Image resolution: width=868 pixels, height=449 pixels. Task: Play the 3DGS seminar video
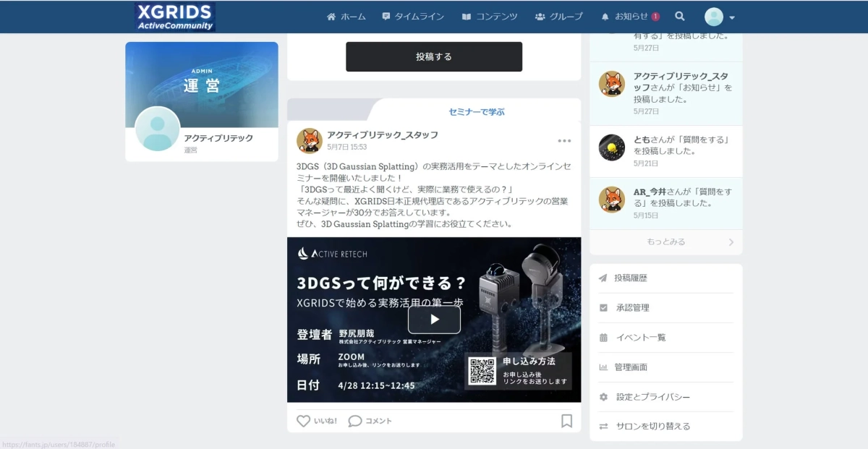point(434,320)
